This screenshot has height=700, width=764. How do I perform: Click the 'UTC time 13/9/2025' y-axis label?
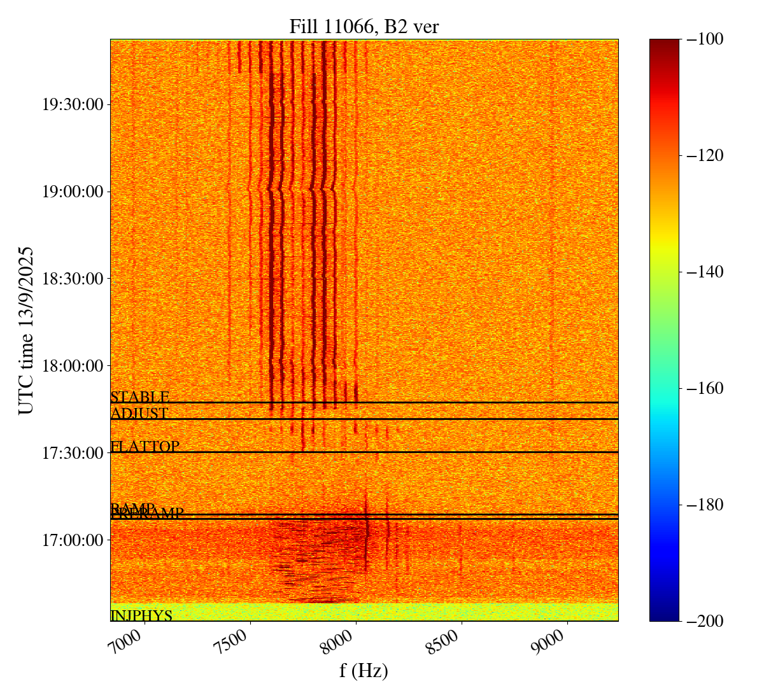pos(26,330)
